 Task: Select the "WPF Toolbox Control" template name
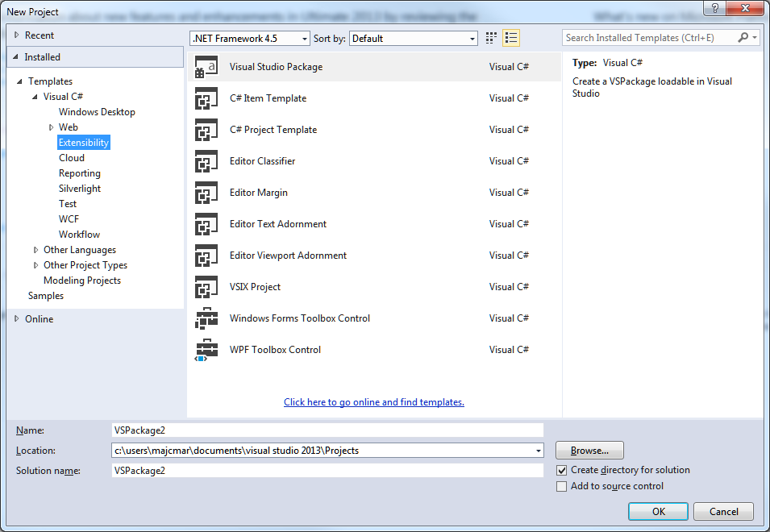point(275,350)
